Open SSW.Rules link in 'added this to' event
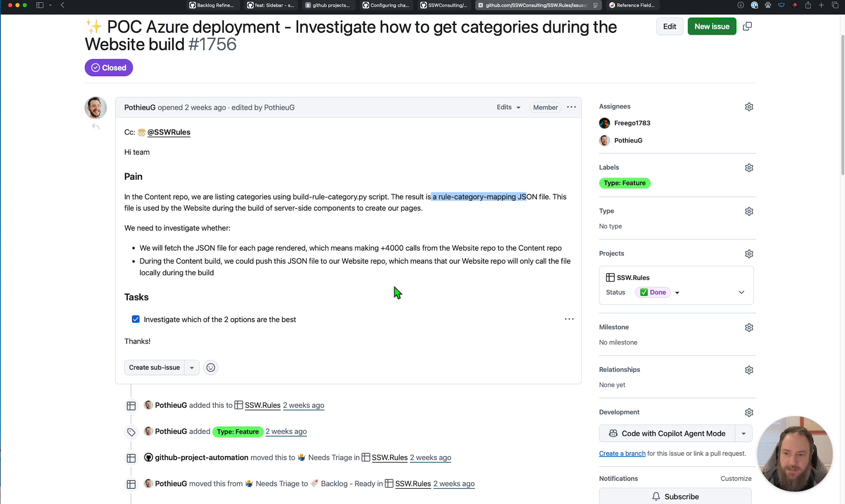The width and height of the screenshot is (845, 504). point(262,406)
